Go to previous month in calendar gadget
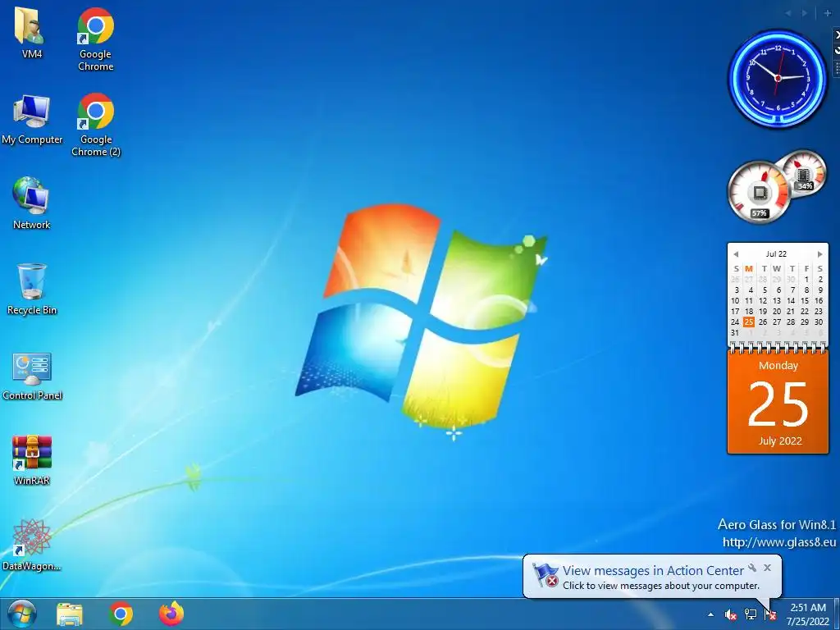Viewport: 840px width, 630px height. pos(736,254)
